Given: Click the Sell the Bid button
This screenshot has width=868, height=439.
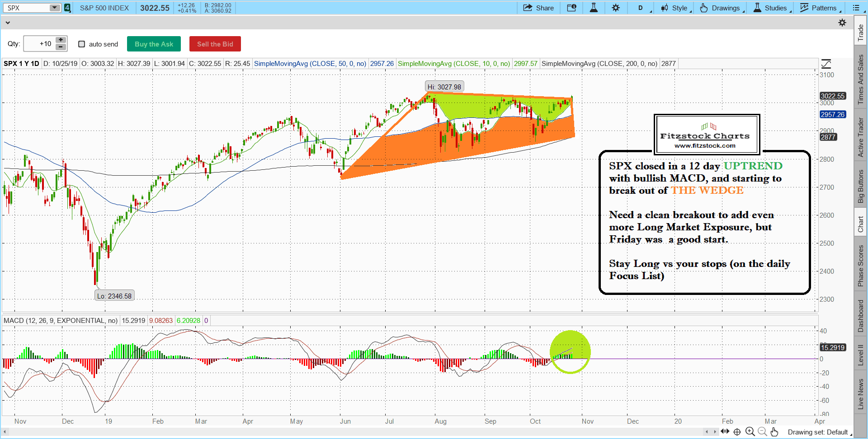Looking at the screenshot, I should (x=215, y=44).
